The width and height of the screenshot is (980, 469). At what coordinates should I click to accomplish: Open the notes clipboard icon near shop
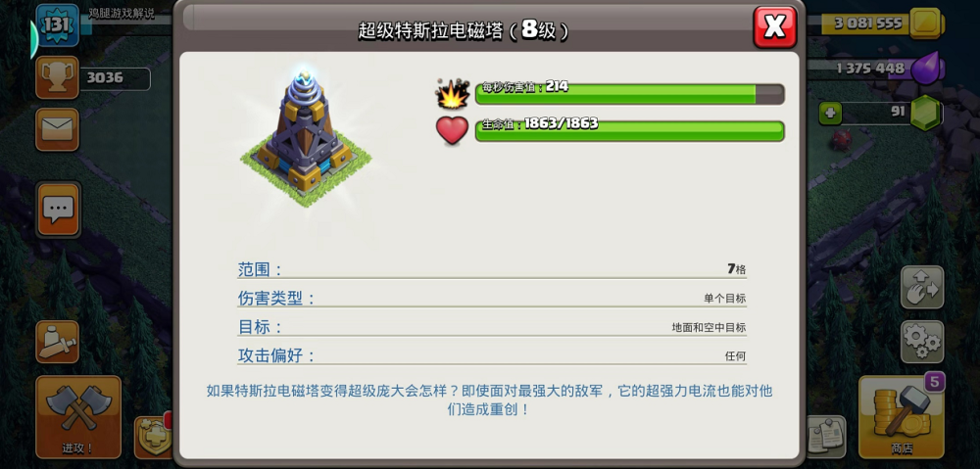[826, 437]
